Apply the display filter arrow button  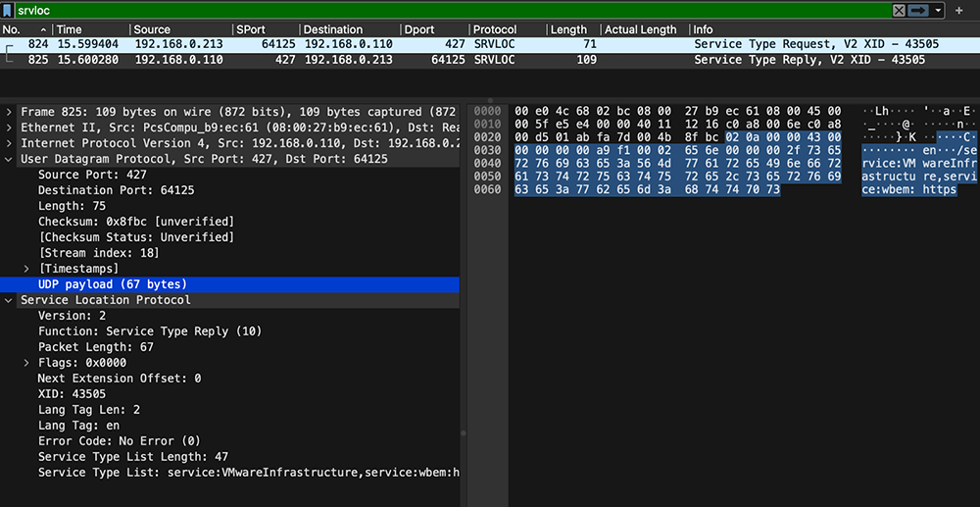coord(918,11)
